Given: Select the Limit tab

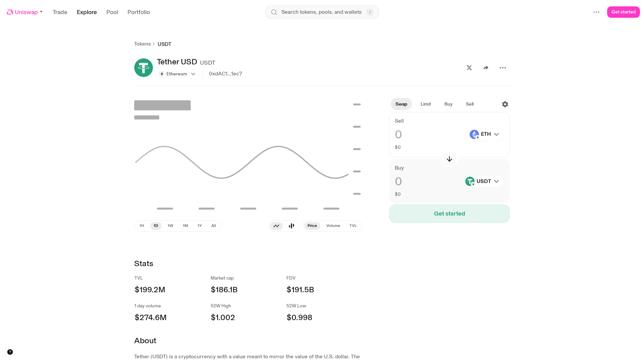Looking at the screenshot, I should click(426, 104).
